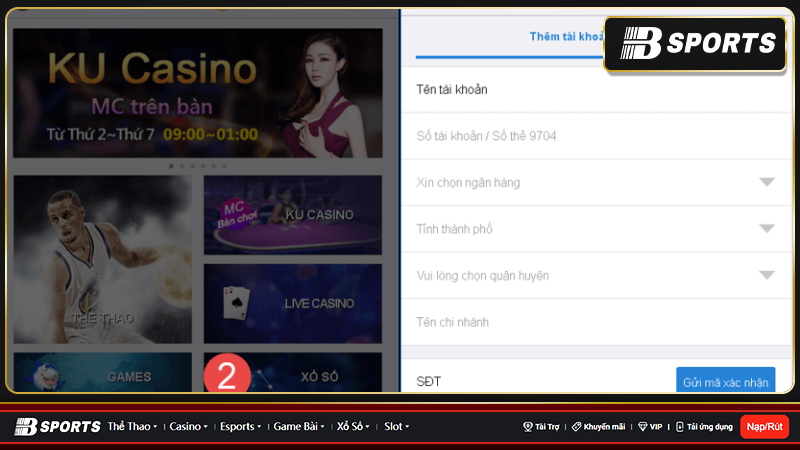Open the KU CASINO tile
Image resolution: width=800 pixels, height=450 pixels.
pyautogui.click(x=293, y=215)
